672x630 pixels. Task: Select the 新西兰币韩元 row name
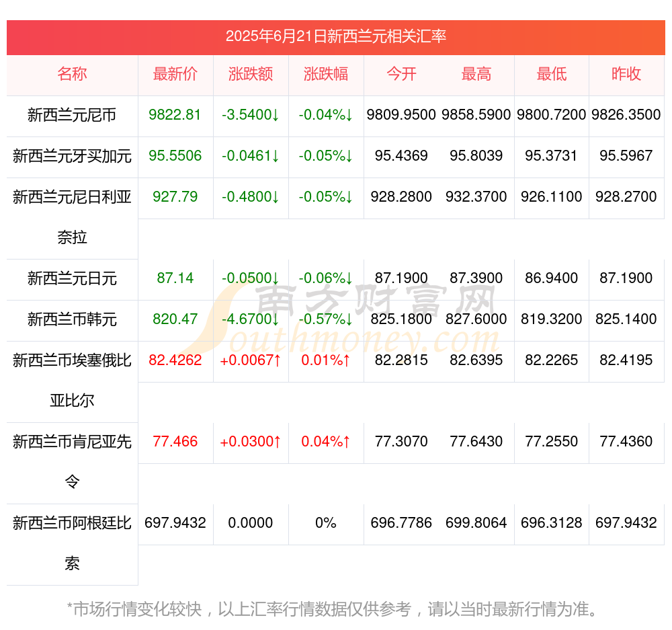72,319
